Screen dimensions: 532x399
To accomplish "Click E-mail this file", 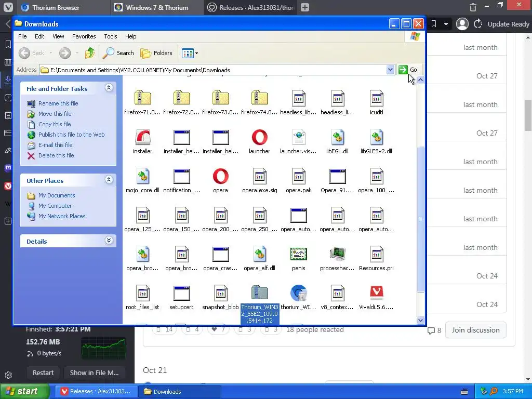I will [55, 145].
